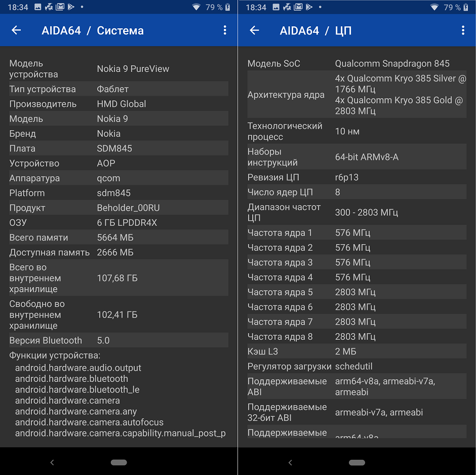The width and height of the screenshot is (476, 475).
Task: Select the '10 нм' process technology value
Action: 347,132
